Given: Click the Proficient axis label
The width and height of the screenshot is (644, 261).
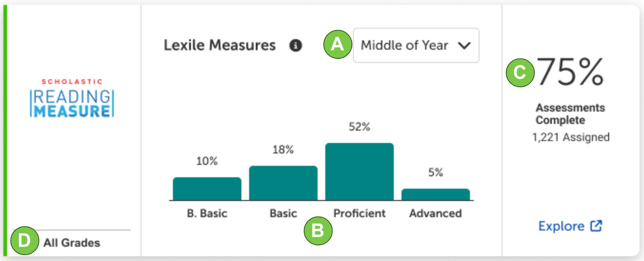Looking at the screenshot, I should coord(359,213).
